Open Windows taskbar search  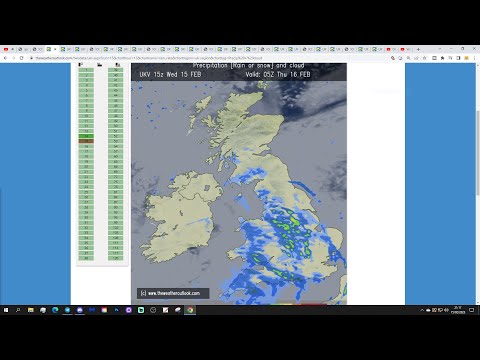click(18, 310)
